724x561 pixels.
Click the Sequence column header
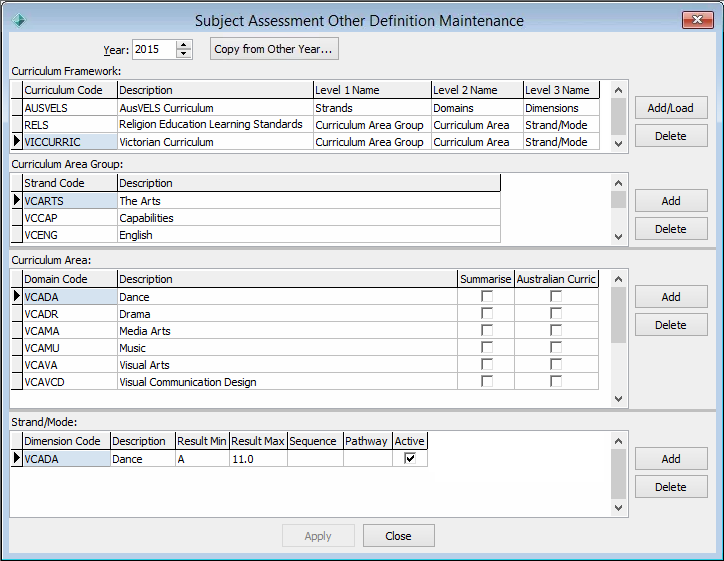point(315,441)
